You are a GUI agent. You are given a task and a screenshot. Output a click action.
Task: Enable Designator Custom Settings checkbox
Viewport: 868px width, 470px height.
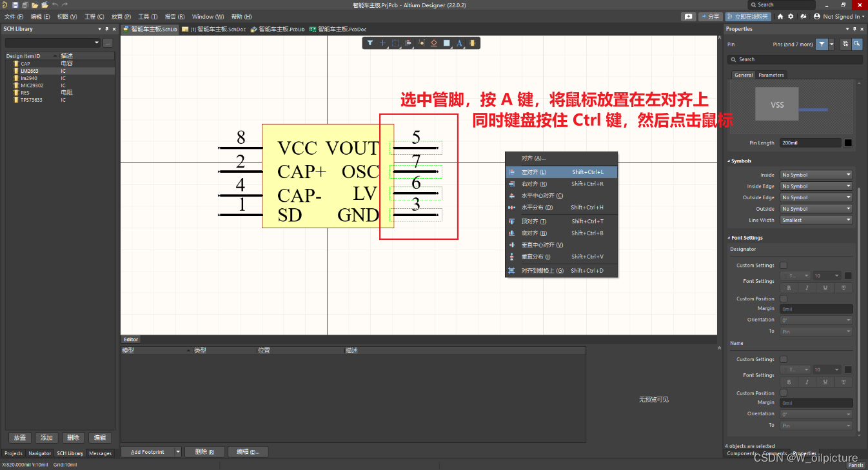784,265
